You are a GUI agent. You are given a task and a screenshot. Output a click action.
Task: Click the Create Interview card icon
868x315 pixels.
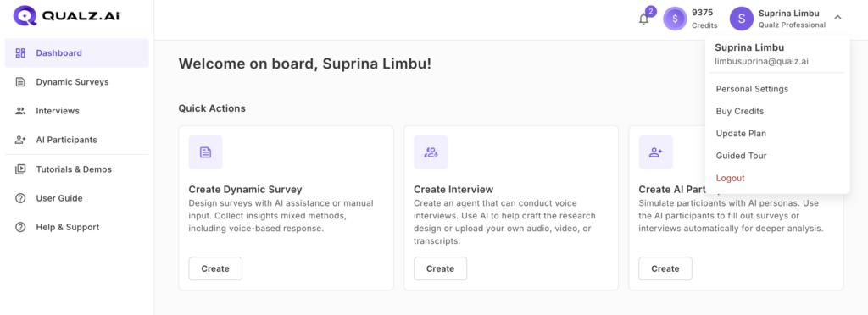pos(431,152)
